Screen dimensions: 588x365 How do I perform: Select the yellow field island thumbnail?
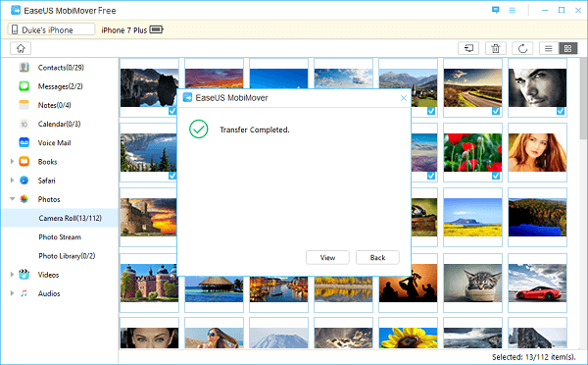(472, 217)
